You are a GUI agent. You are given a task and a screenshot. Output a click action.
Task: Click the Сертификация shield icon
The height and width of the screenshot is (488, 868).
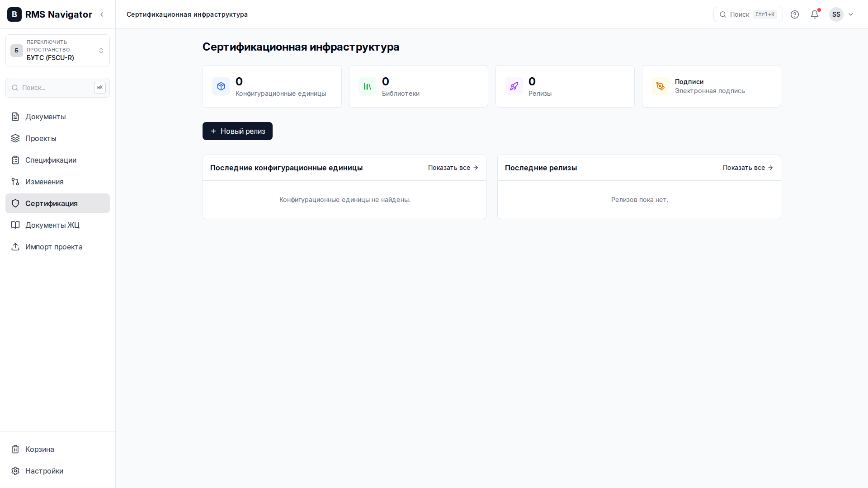pyautogui.click(x=15, y=203)
